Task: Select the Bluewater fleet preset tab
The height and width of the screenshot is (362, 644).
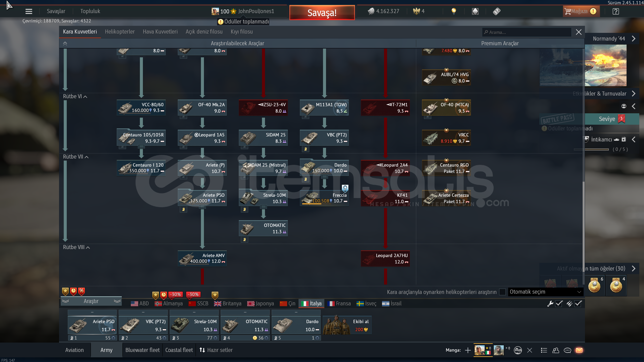Action: pos(143,350)
